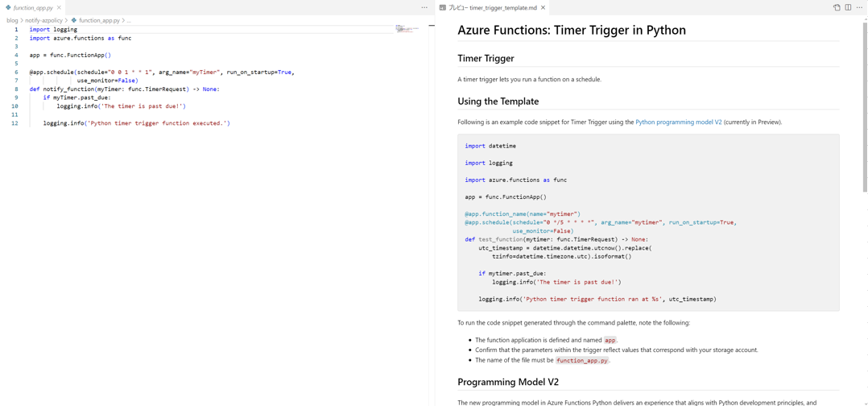Screen dimensions: 868x406
Task: Click the '@app.schedule' decorator in left editor
Action: point(52,72)
